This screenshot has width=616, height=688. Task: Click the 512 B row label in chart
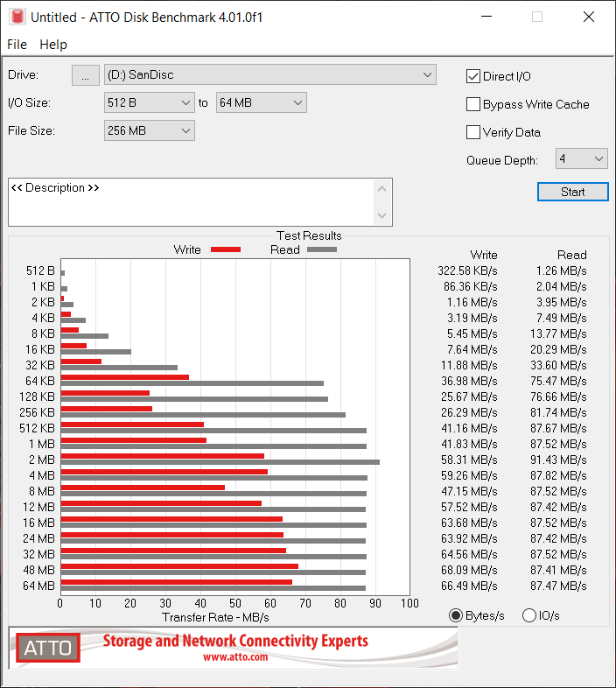(40, 270)
